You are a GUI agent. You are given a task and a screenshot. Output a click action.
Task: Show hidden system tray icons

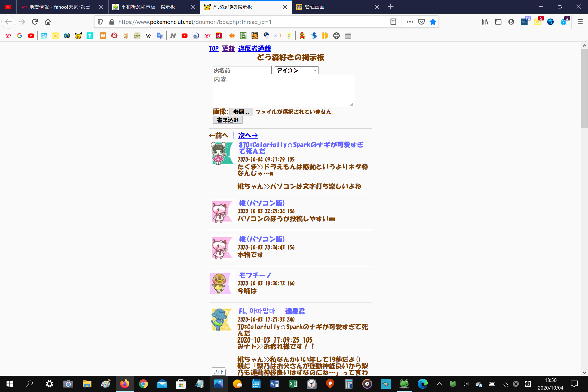click(440, 384)
